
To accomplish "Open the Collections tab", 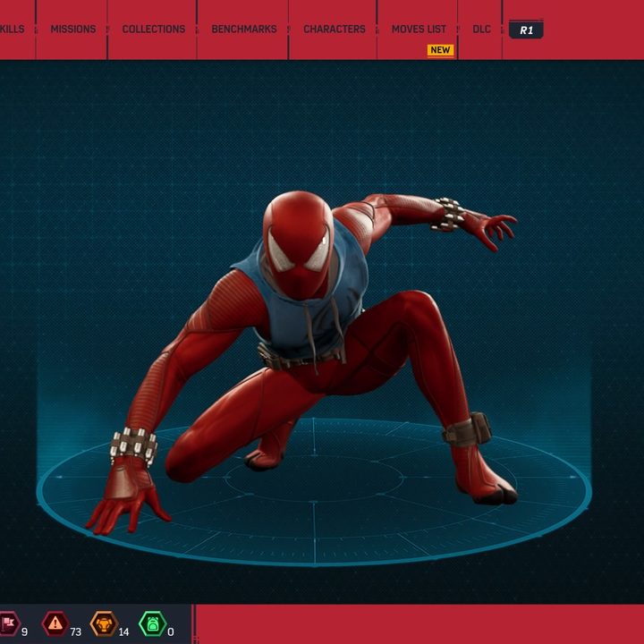I will [154, 30].
